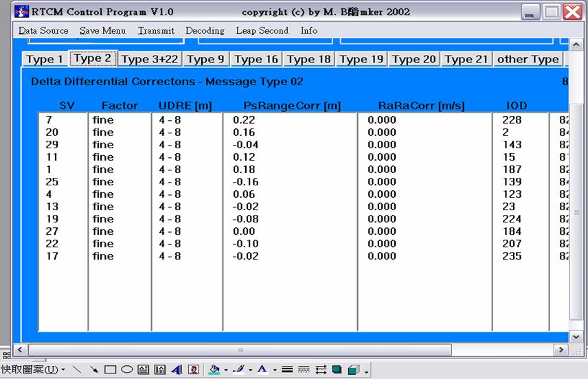The image size is (588, 379).
Task: Apply font color with A icon
Action: (262, 370)
